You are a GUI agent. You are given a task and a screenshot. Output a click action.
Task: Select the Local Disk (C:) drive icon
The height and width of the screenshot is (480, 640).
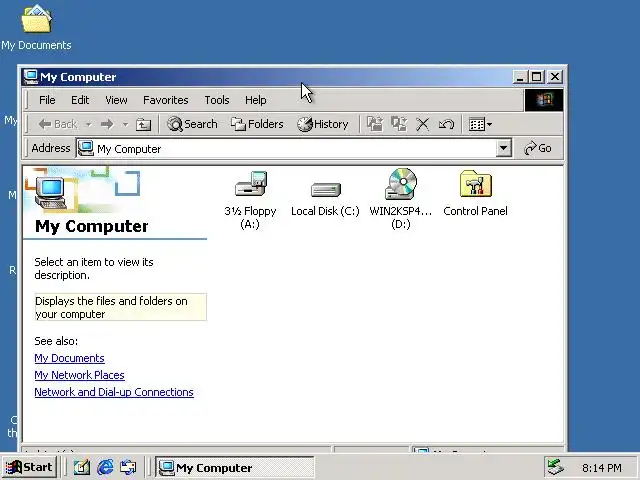tap(325, 199)
